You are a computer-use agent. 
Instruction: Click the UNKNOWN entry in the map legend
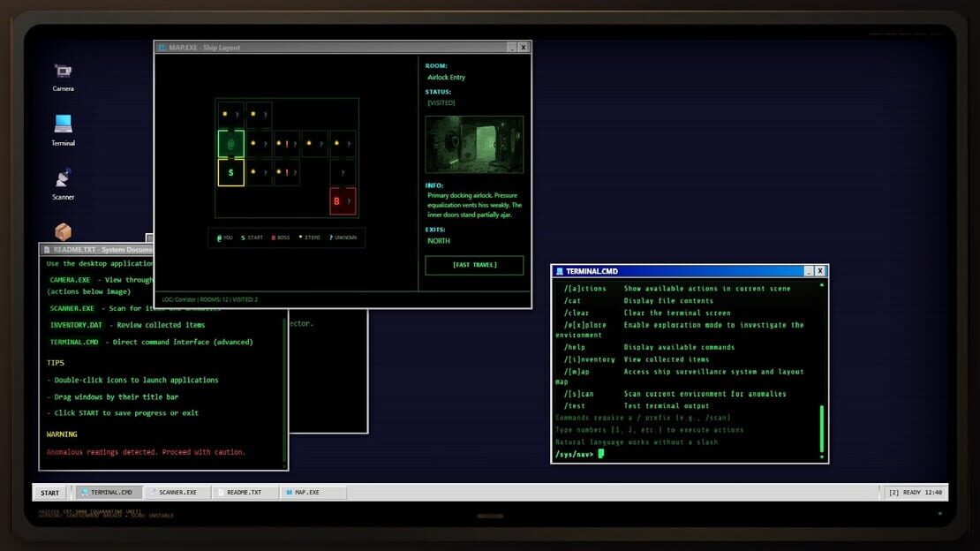click(343, 238)
